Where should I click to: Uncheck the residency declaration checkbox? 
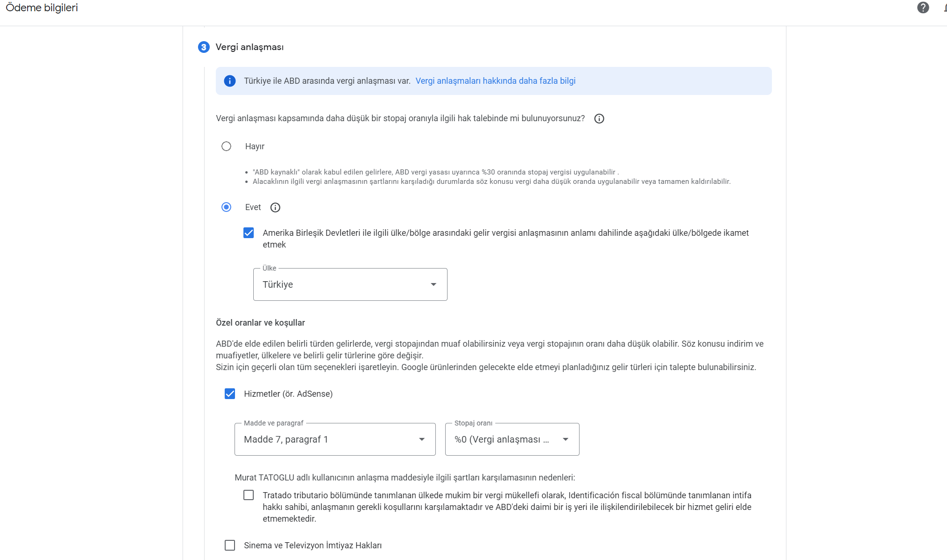coord(249,233)
